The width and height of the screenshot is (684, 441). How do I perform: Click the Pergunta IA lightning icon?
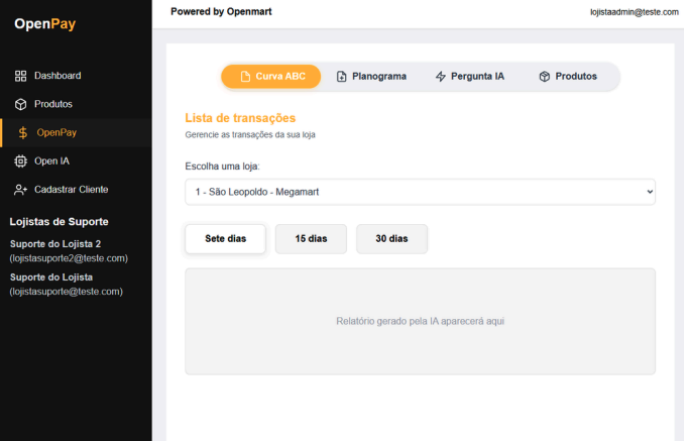[441, 77]
